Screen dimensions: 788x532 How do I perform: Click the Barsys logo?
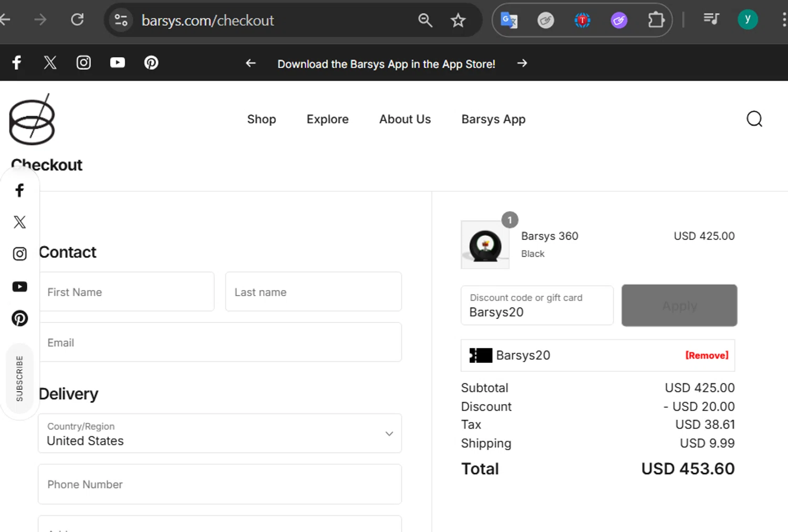coord(32,120)
